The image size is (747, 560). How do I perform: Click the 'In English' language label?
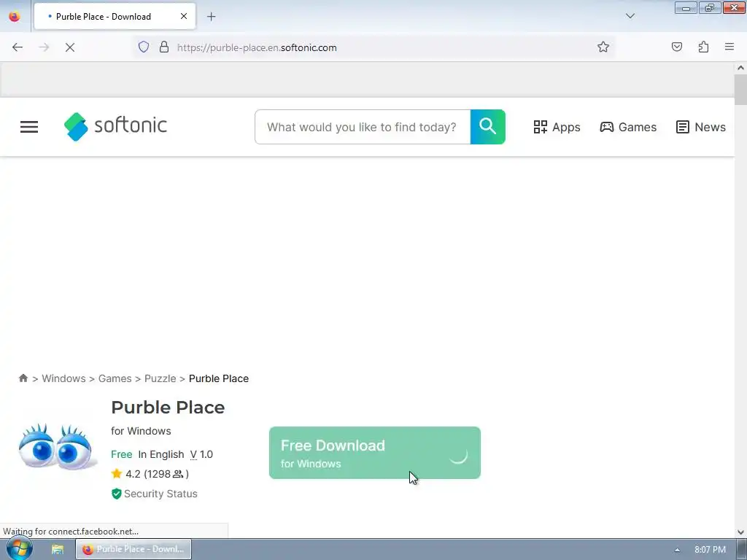click(161, 454)
